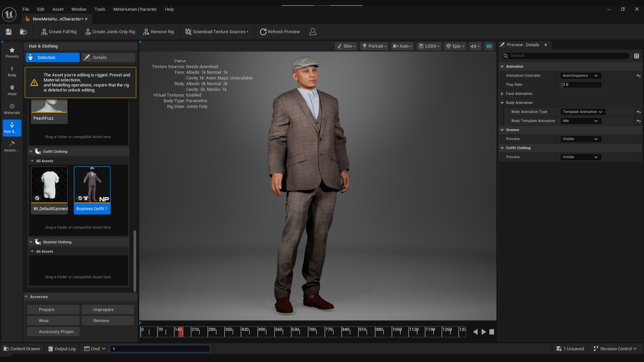The height and width of the screenshot is (362, 644).
Task: Open Outfit Clothing Preview visibility dropdown
Action: coord(580,157)
